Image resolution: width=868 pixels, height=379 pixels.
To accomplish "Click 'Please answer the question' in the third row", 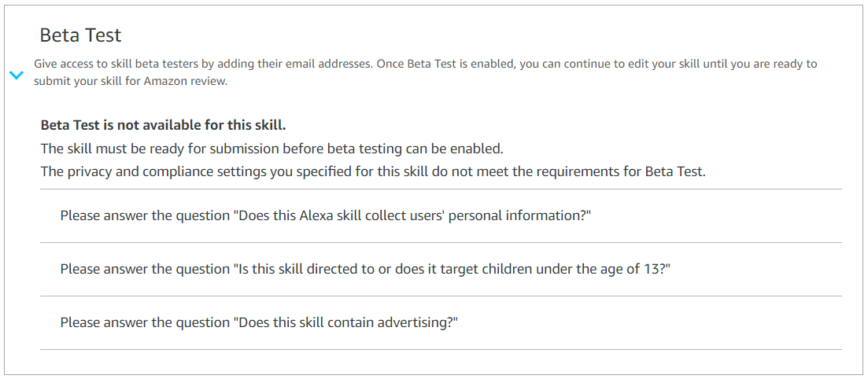I will [x=144, y=322].
